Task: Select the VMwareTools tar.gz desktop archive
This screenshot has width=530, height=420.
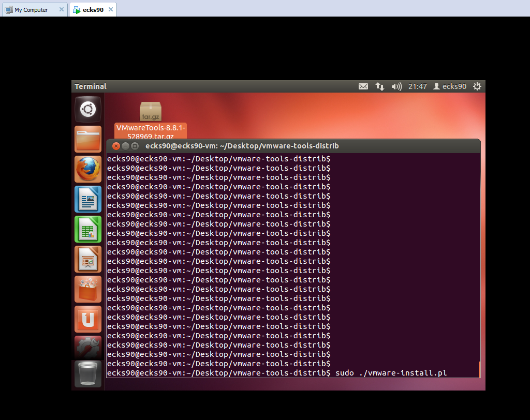Action: point(151,120)
